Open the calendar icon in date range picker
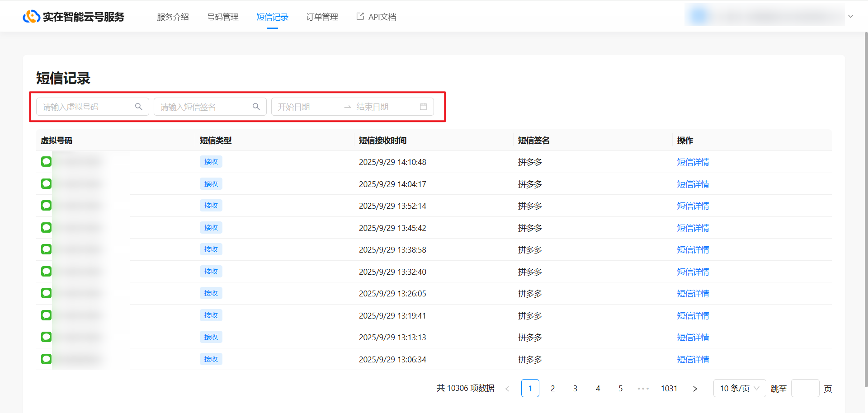868x413 pixels. 423,107
